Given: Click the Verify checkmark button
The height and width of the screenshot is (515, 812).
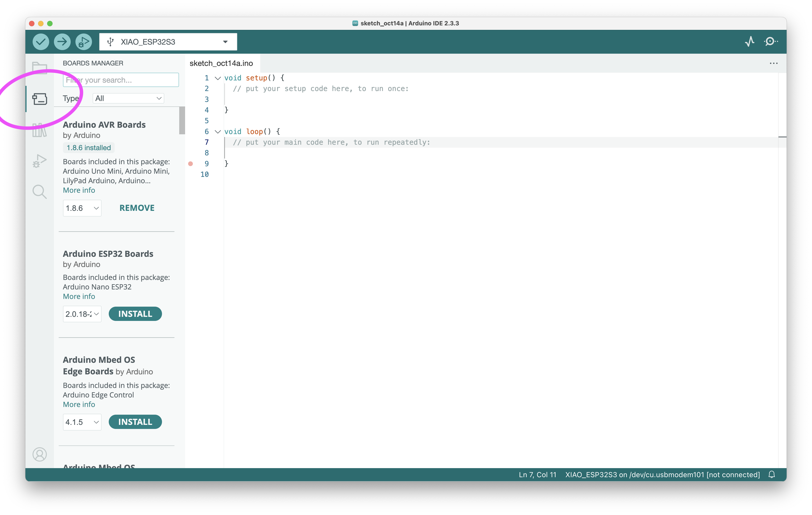Looking at the screenshot, I should (41, 42).
